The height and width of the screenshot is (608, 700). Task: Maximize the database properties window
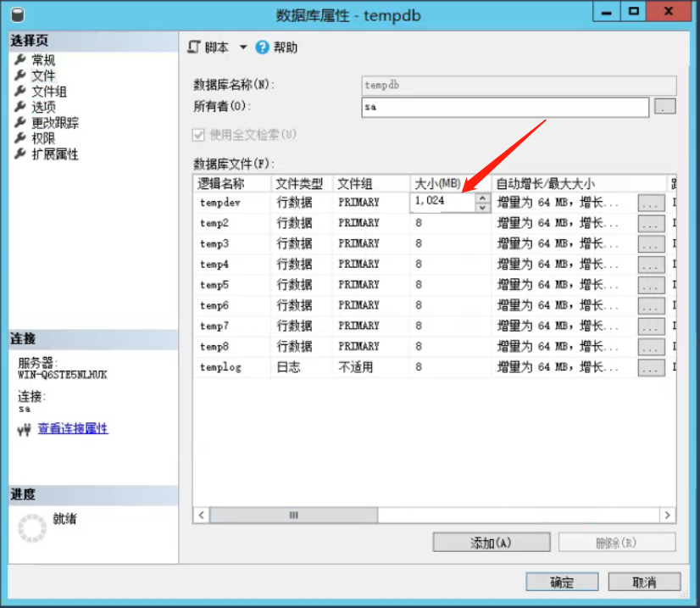pos(633,11)
